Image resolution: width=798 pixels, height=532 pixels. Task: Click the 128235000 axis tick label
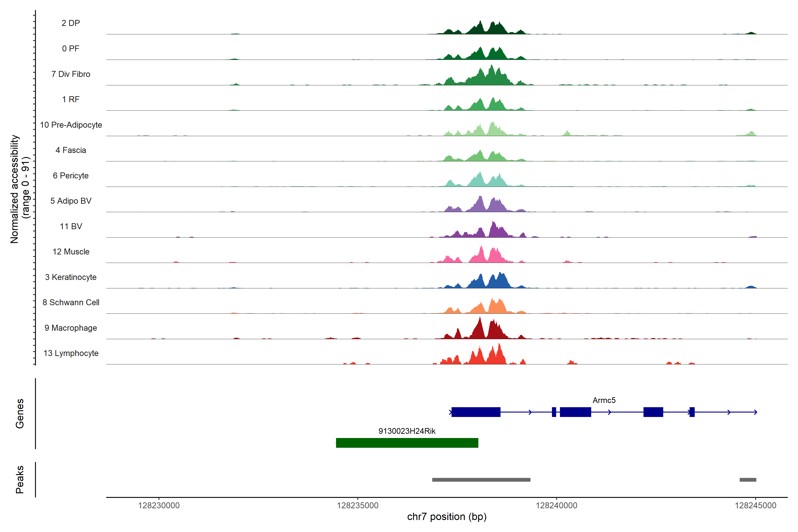[x=358, y=506]
